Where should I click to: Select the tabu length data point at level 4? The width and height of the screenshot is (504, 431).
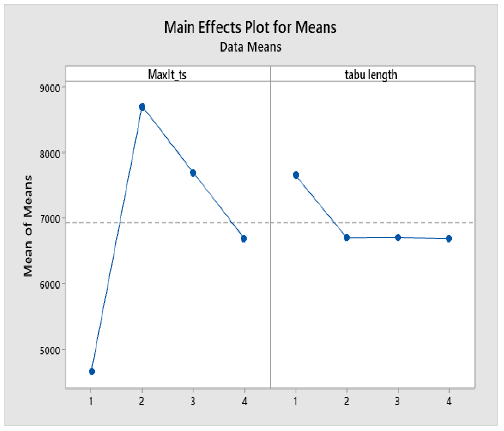tap(449, 239)
